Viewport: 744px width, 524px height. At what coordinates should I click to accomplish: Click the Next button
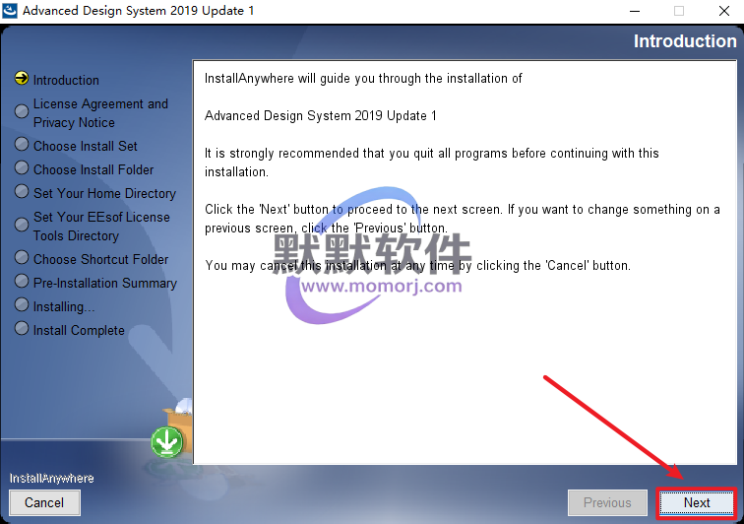click(696, 503)
